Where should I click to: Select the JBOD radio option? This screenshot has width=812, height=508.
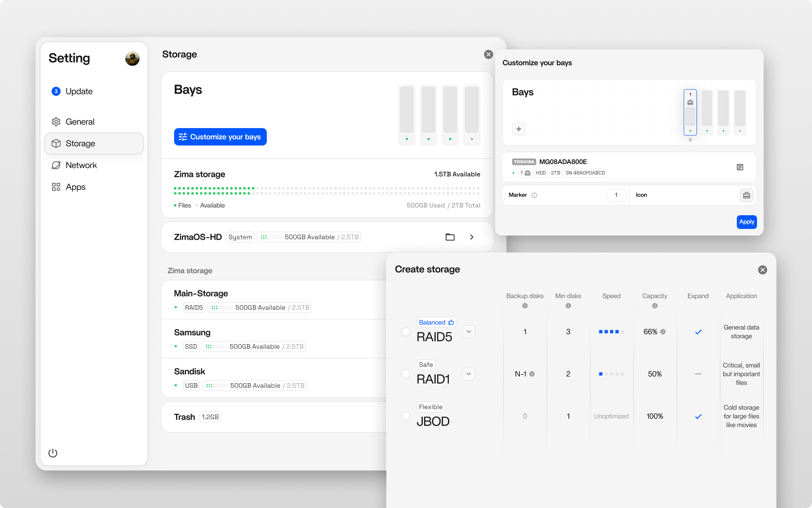coord(406,416)
